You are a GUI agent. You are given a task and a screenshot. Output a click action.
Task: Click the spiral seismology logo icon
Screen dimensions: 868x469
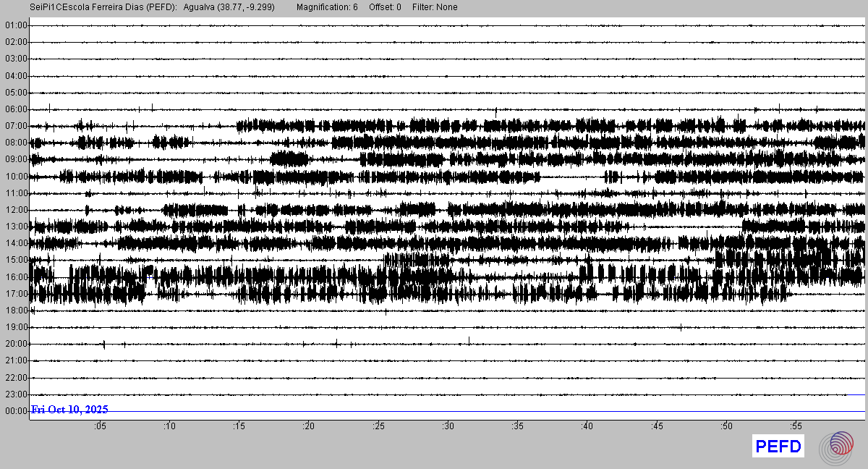tap(841, 447)
